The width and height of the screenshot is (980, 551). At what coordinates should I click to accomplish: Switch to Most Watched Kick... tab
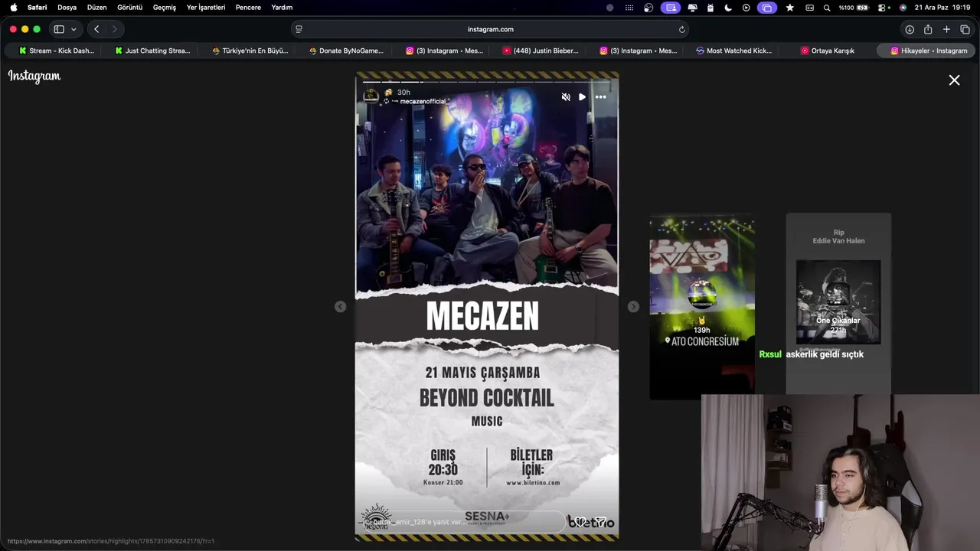coord(733,51)
